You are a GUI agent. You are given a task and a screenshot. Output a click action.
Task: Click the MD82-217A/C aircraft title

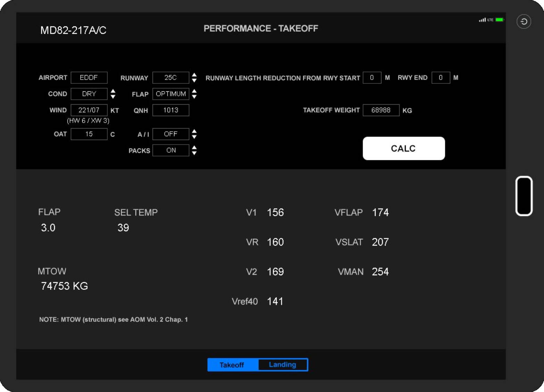(73, 30)
